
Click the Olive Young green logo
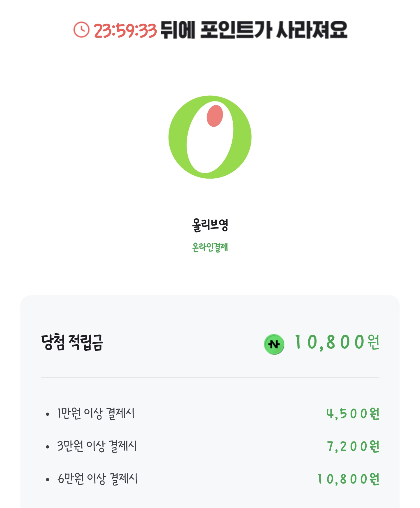pyautogui.click(x=210, y=137)
